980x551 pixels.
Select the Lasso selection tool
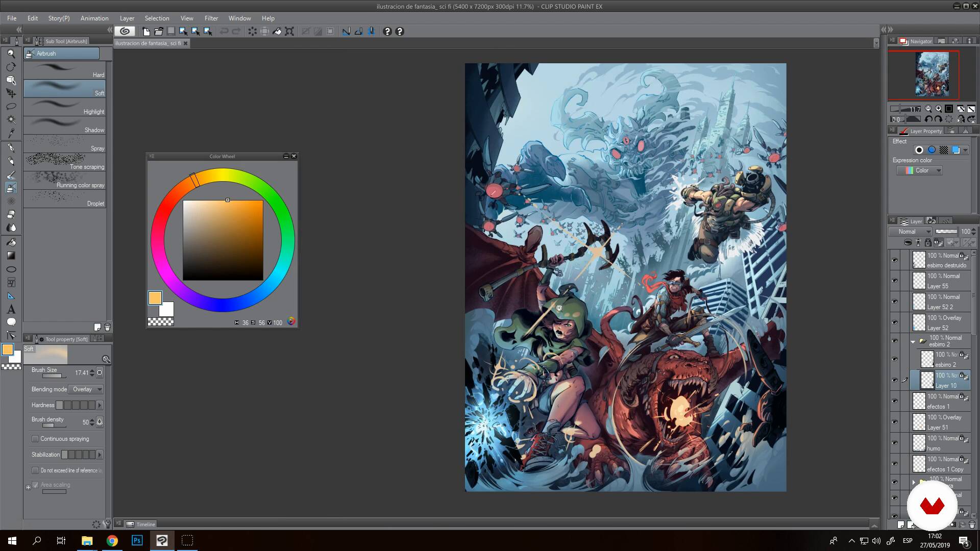[11, 106]
